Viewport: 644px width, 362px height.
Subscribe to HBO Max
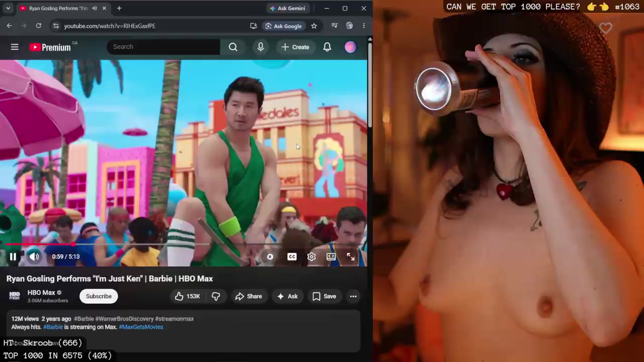tap(99, 296)
